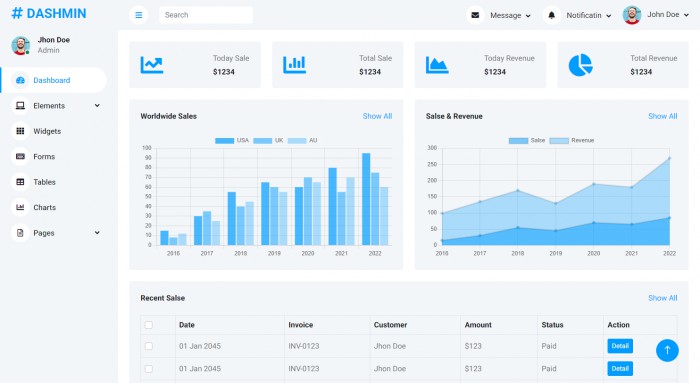Click into the Search field
Screen dimensions: 700x383
pyautogui.click(x=206, y=15)
